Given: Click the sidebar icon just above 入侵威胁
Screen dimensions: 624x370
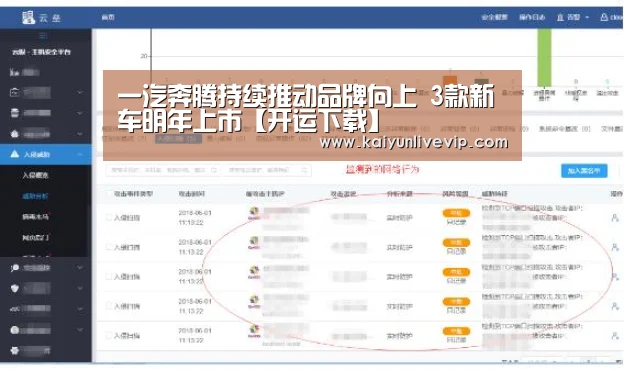Looking at the screenshot, I should coord(15,134).
